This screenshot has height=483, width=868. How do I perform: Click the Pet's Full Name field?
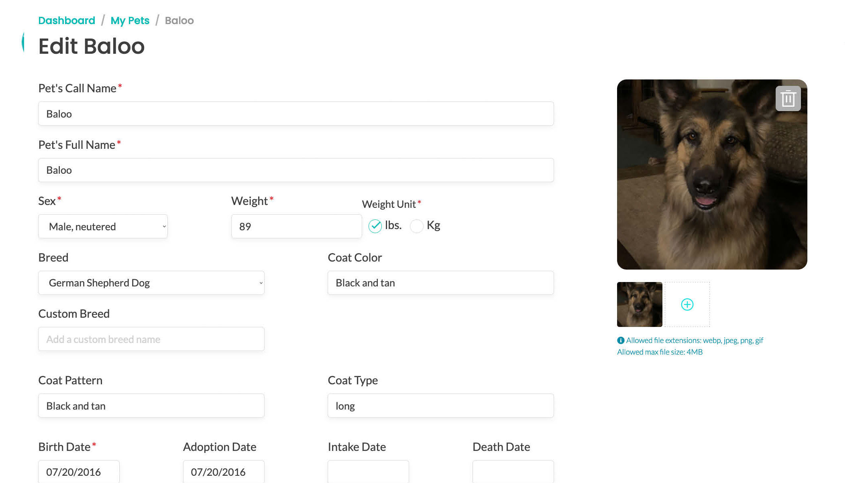296,170
